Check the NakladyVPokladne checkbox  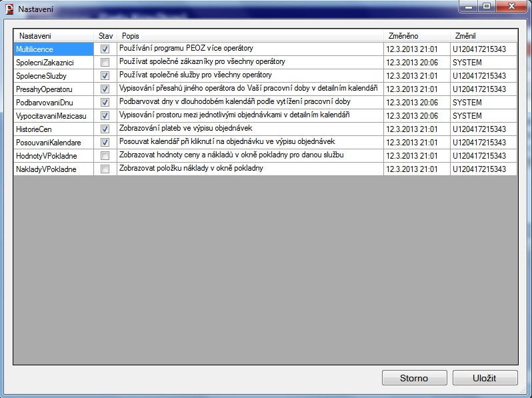pyautogui.click(x=105, y=169)
